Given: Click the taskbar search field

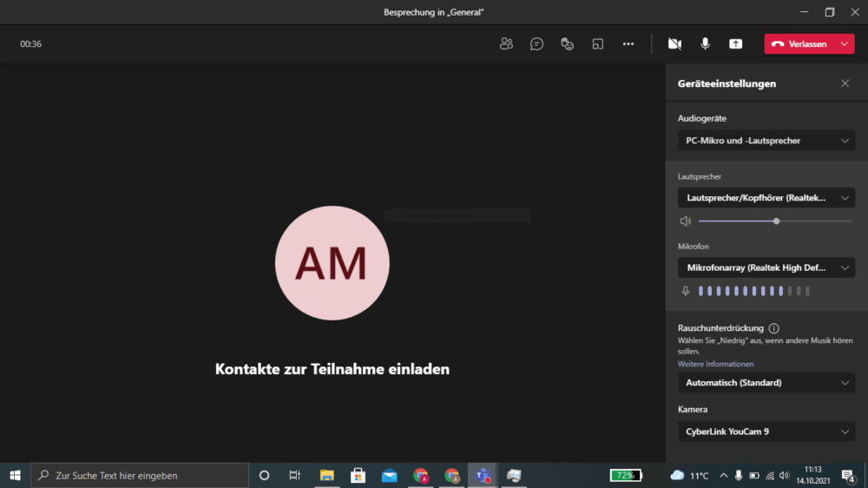Looking at the screenshot, I should 140,475.
